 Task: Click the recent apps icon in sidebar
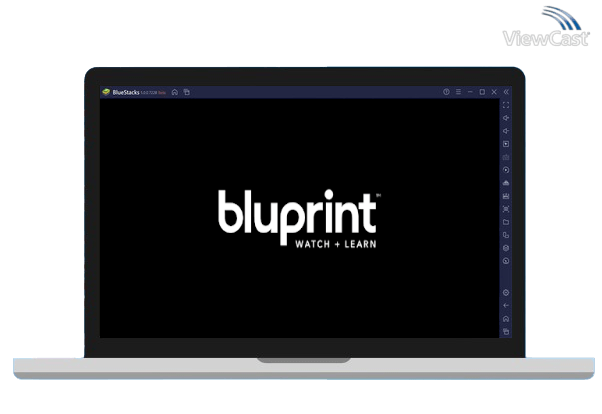pyautogui.click(x=506, y=331)
